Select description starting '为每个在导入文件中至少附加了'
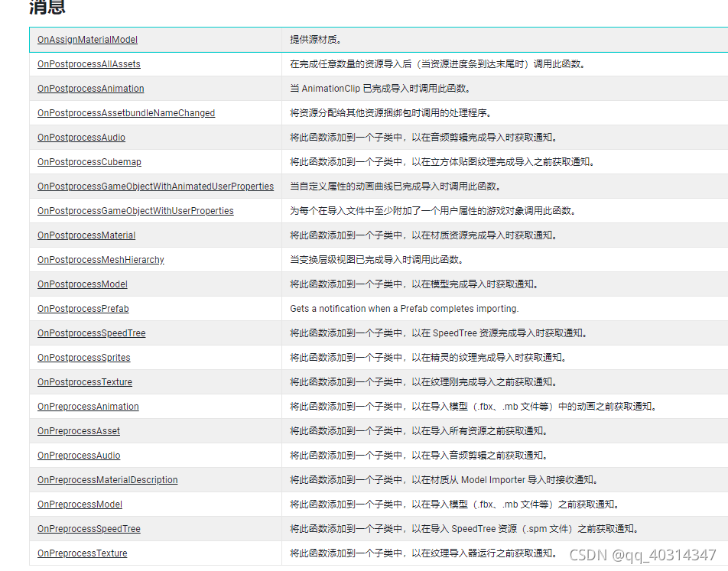Screen dimensions: 728x571 (434, 211)
